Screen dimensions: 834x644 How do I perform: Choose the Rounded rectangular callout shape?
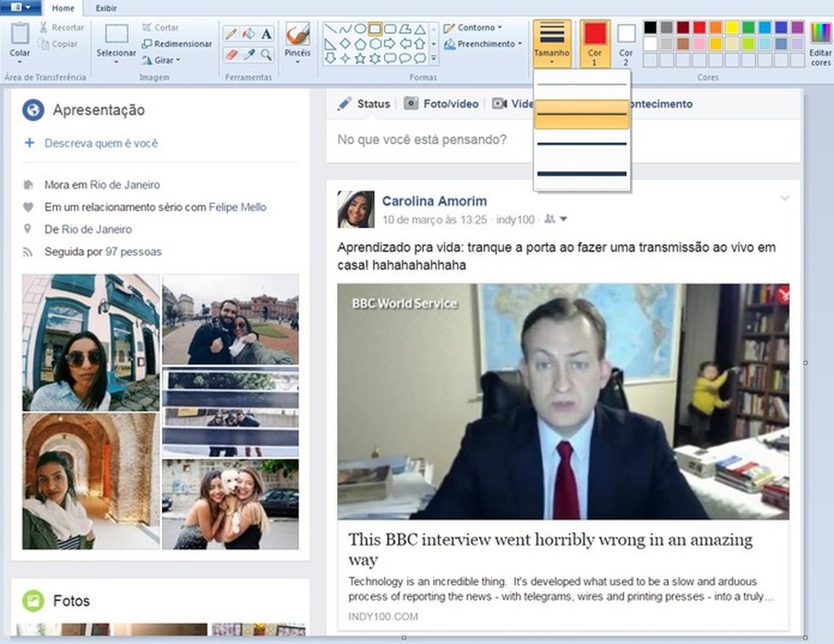(390, 58)
